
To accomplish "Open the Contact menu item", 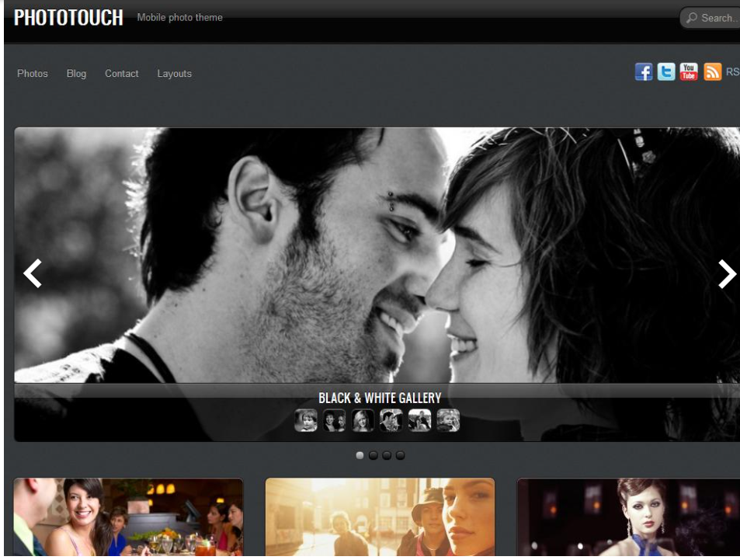I will click(122, 74).
